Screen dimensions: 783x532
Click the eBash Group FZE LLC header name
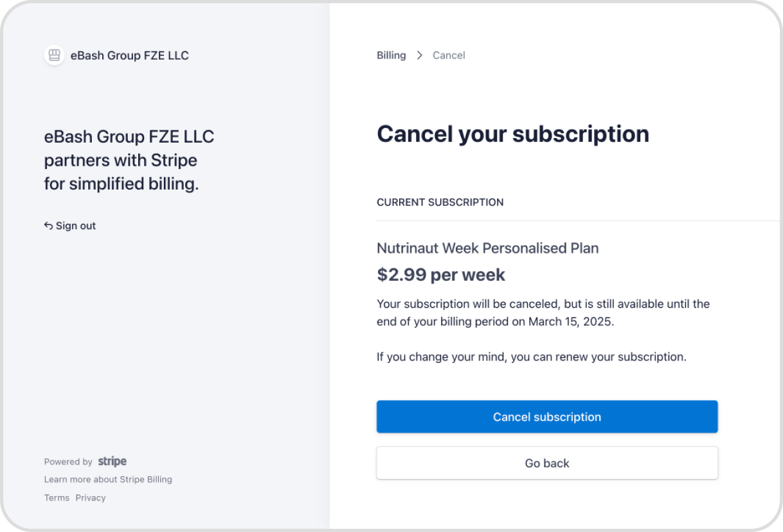pyautogui.click(x=130, y=55)
